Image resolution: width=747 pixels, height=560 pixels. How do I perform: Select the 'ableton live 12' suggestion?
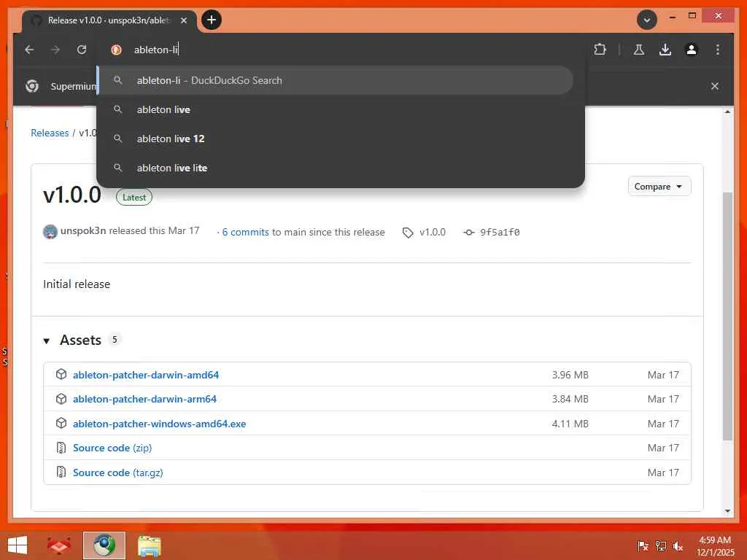336,139
